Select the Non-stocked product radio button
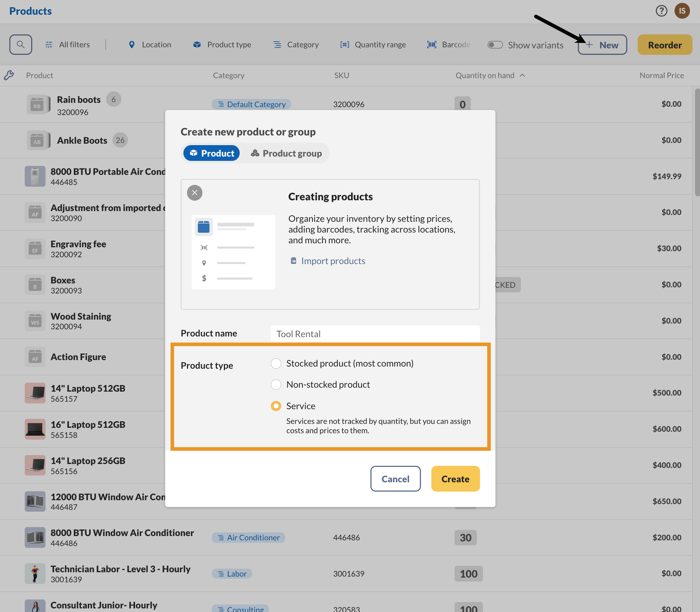The image size is (700, 612). [276, 384]
